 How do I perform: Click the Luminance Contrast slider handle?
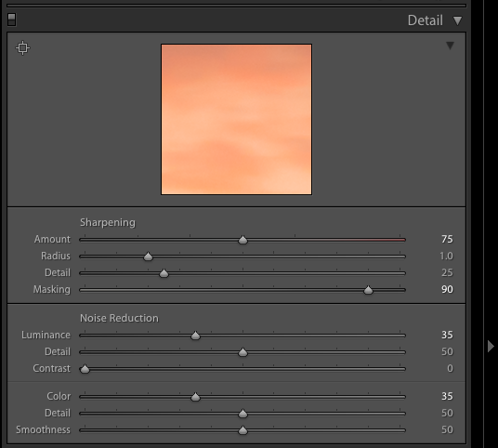(x=85, y=369)
